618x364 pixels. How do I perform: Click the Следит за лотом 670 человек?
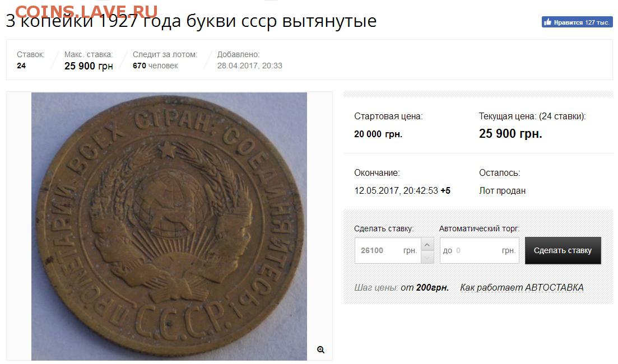coord(155,66)
